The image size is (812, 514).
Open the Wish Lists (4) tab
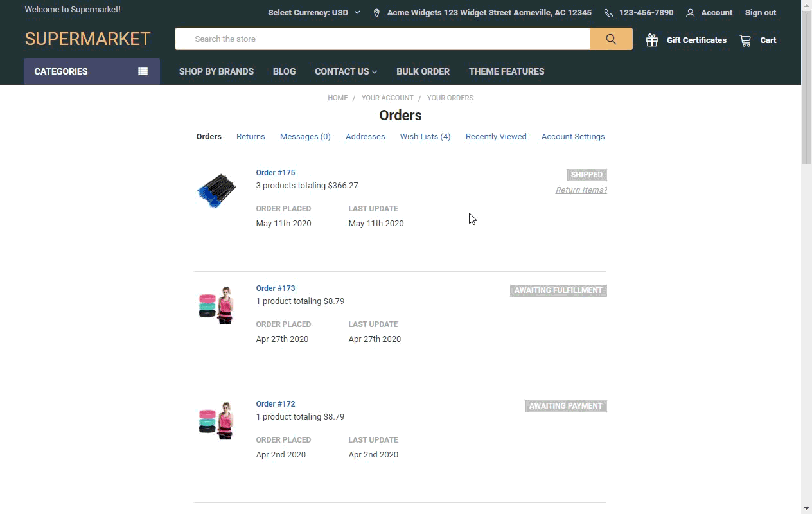tap(425, 137)
